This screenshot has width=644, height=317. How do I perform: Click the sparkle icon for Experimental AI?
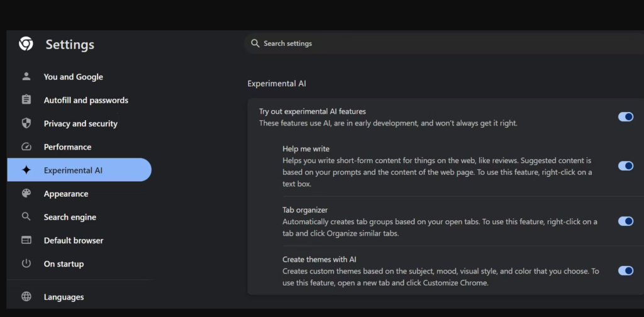pos(26,170)
